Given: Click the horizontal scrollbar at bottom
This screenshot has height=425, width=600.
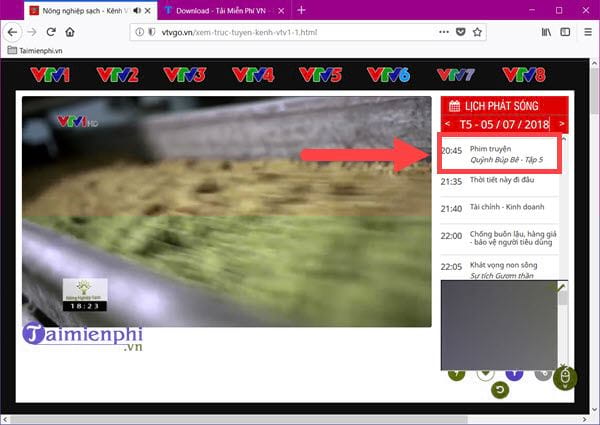Looking at the screenshot, I should 296,420.
